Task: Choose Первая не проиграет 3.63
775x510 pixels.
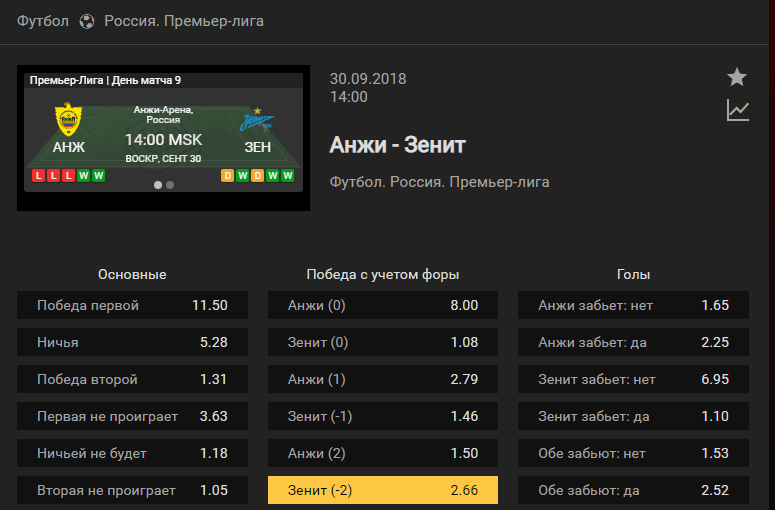Action: click(132, 416)
